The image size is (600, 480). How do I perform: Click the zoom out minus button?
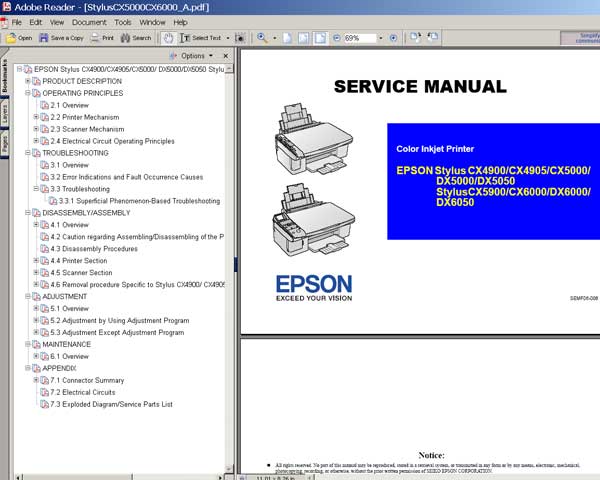point(337,38)
